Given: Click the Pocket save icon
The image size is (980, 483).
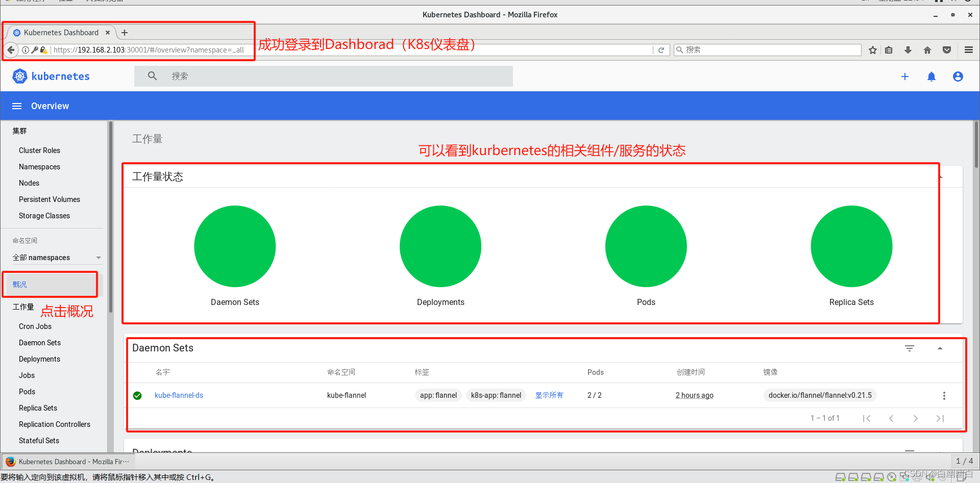Looking at the screenshot, I should [x=947, y=50].
